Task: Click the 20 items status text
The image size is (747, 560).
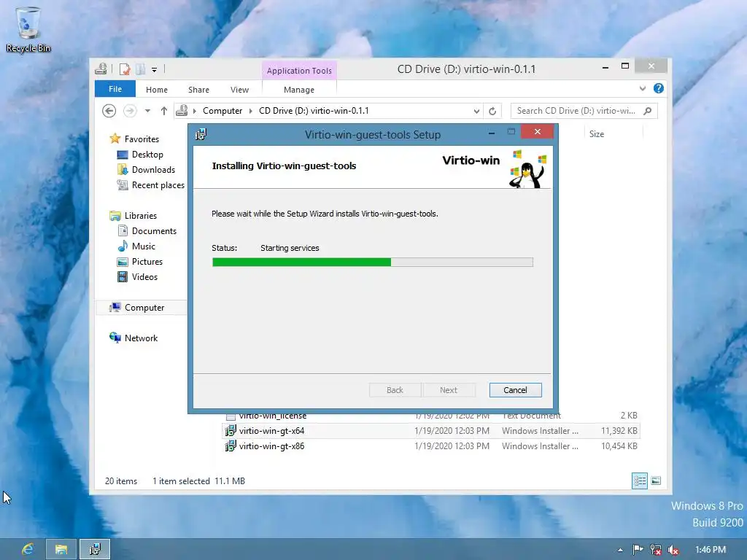Action: [121, 481]
